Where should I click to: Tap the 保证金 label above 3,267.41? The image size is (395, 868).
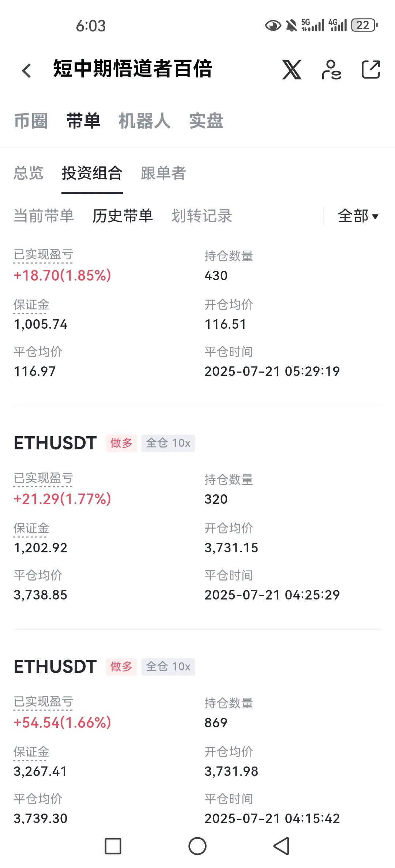31,752
